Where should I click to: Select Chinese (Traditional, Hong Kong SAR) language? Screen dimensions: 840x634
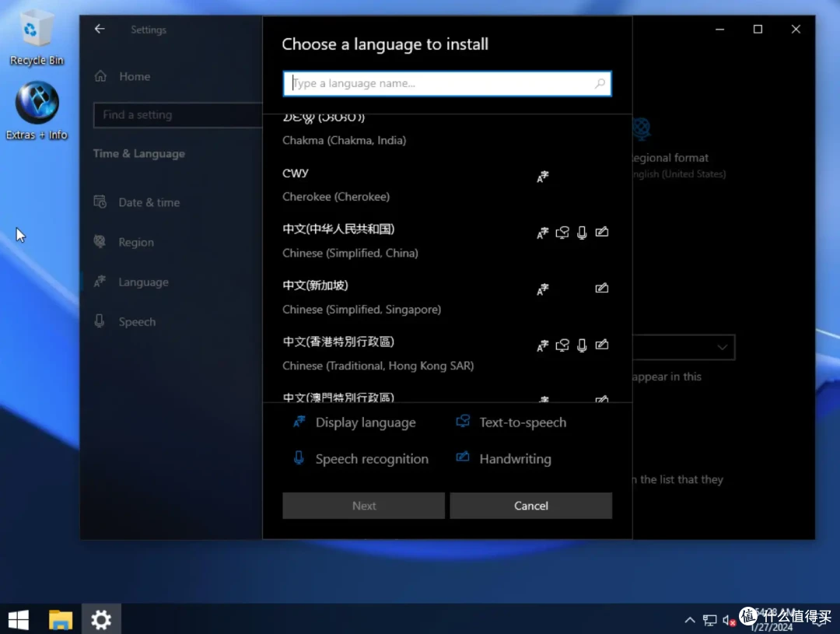point(446,354)
